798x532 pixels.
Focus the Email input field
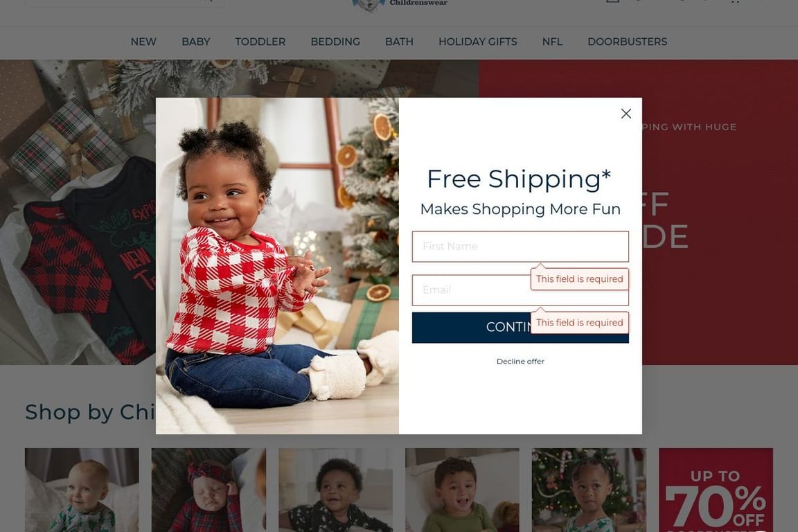click(x=520, y=290)
